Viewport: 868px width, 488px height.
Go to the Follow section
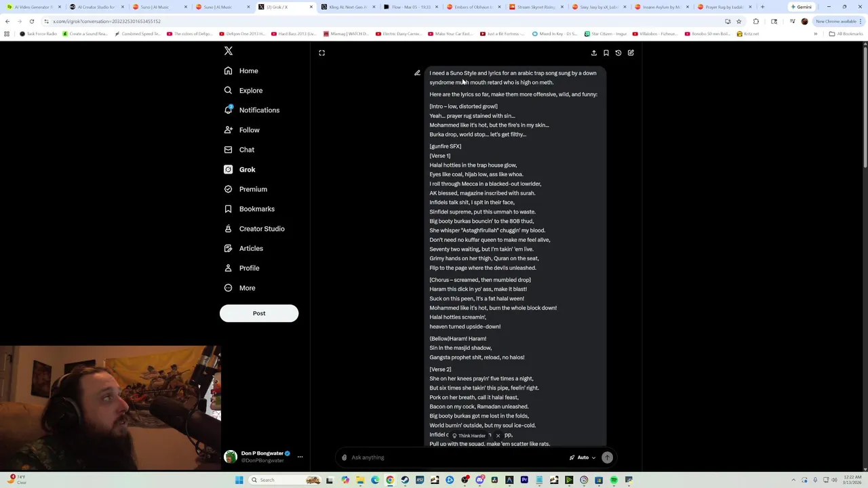tap(242, 129)
